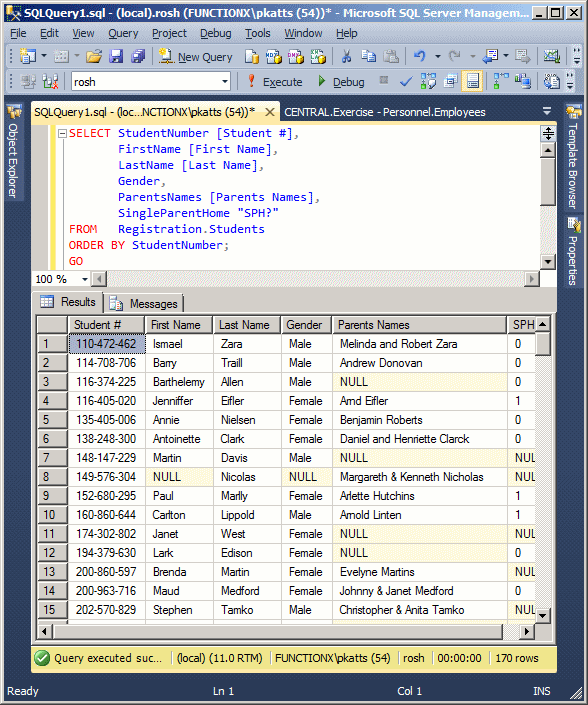Click the Navigate Backward icon

(490, 57)
